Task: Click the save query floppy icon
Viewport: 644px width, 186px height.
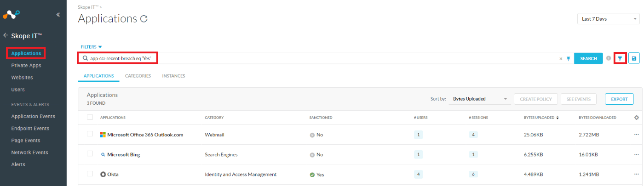Action: (634, 58)
